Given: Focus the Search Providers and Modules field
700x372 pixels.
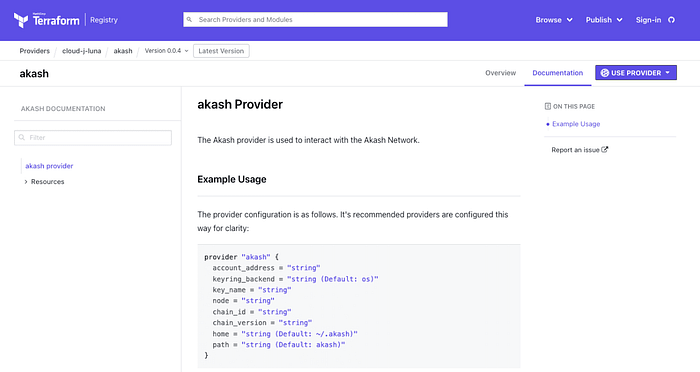Looking at the screenshot, I should click(315, 20).
